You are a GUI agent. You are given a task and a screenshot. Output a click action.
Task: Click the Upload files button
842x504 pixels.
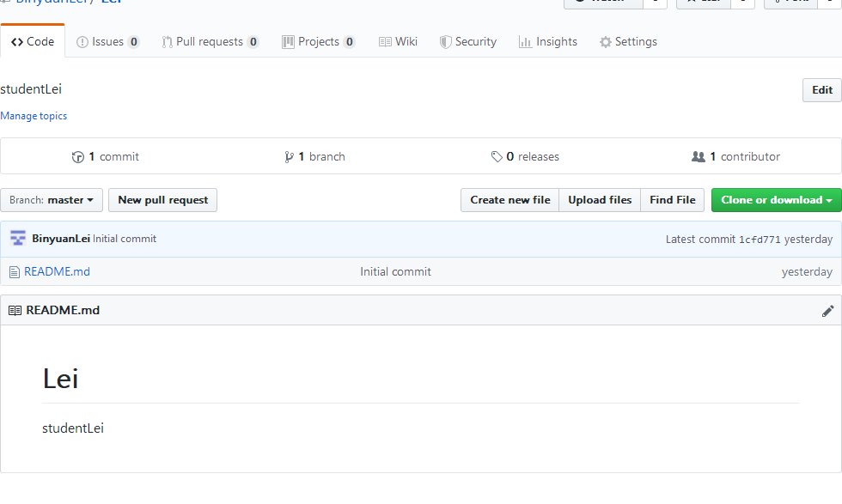tap(600, 200)
